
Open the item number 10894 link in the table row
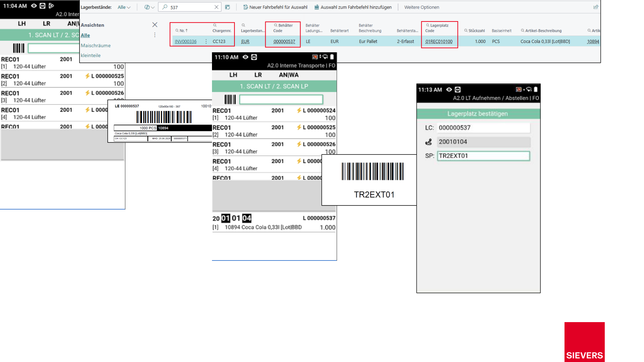[593, 42]
